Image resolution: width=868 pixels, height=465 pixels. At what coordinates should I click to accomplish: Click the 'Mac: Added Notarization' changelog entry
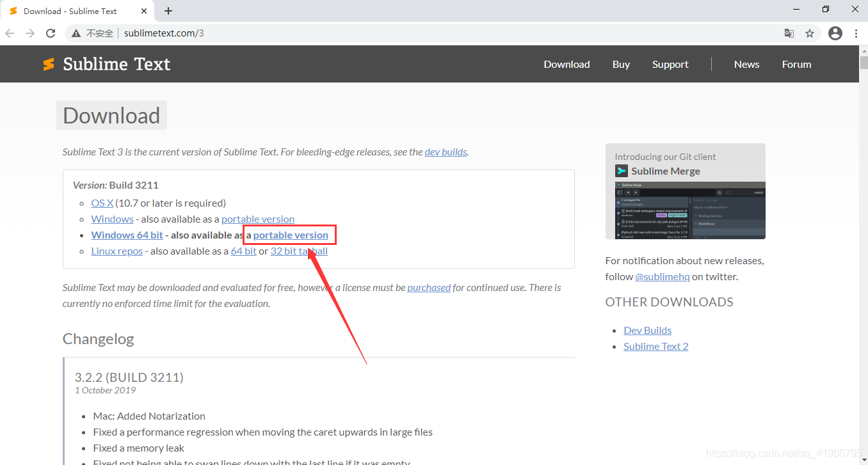[149, 416]
